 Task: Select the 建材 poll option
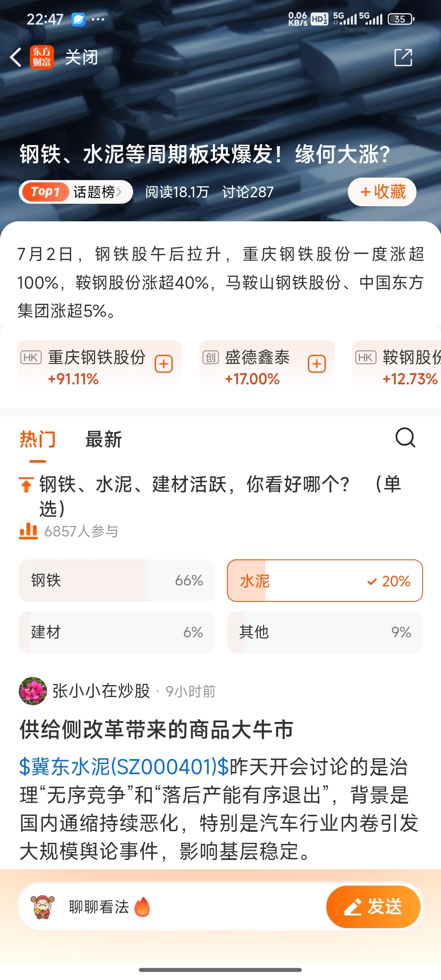tap(117, 632)
